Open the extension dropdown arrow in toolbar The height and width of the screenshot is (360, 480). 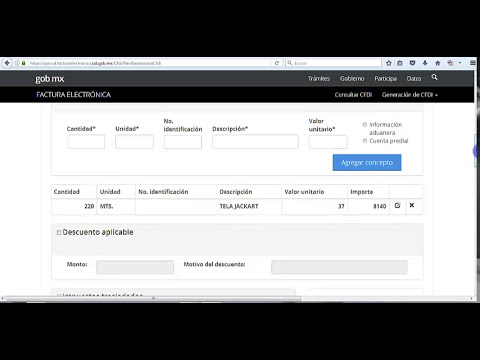pos(460,63)
